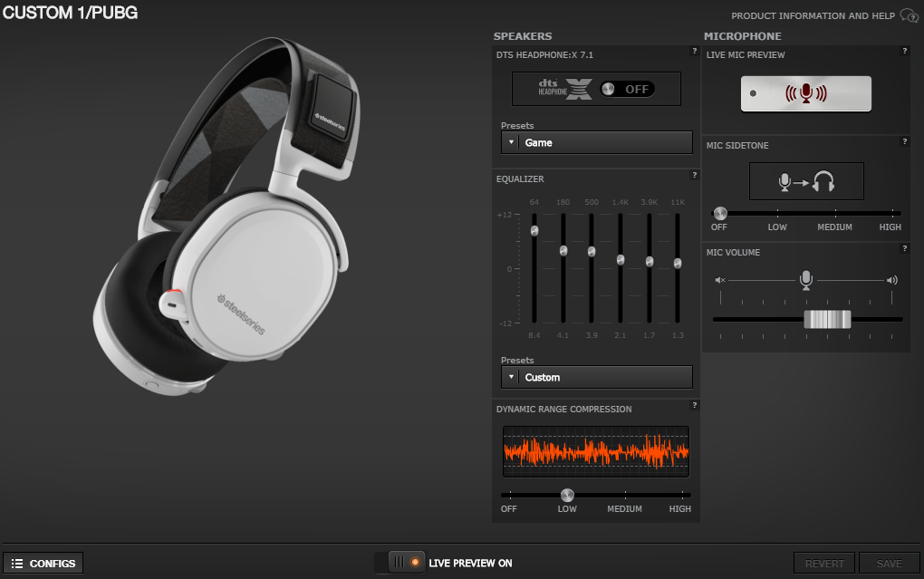Click the mic-to-headphones sidetone icon
The height and width of the screenshot is (579, 924).
(806, 181)
